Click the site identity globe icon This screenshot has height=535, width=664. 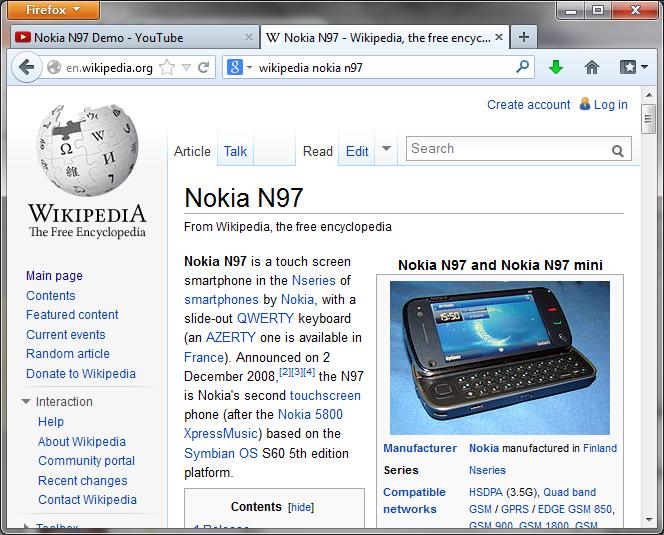[x=54, y=67]
